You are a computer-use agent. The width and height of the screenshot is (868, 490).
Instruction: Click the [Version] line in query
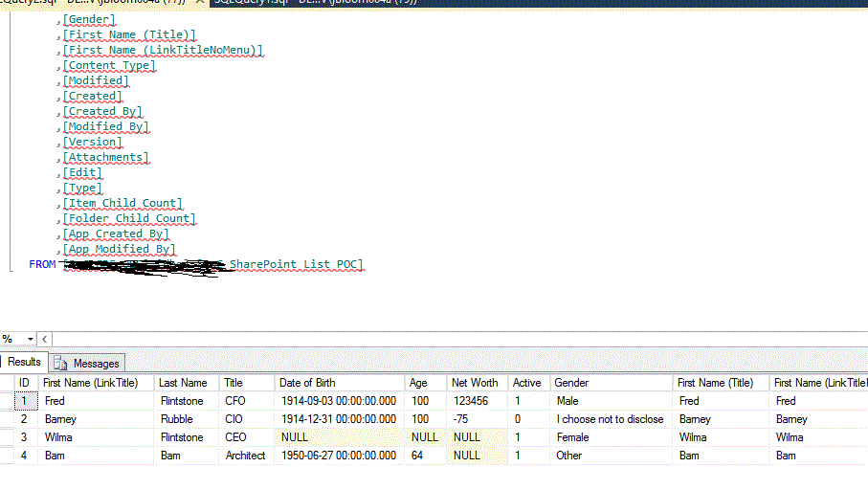pyautogui.click(x=93, y=142)
